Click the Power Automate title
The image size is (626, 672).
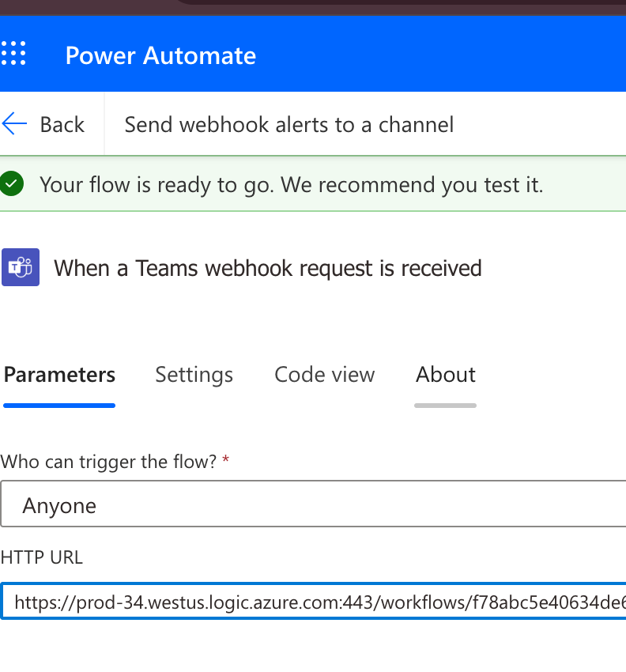pyautogui.click(x=160, y=55)
